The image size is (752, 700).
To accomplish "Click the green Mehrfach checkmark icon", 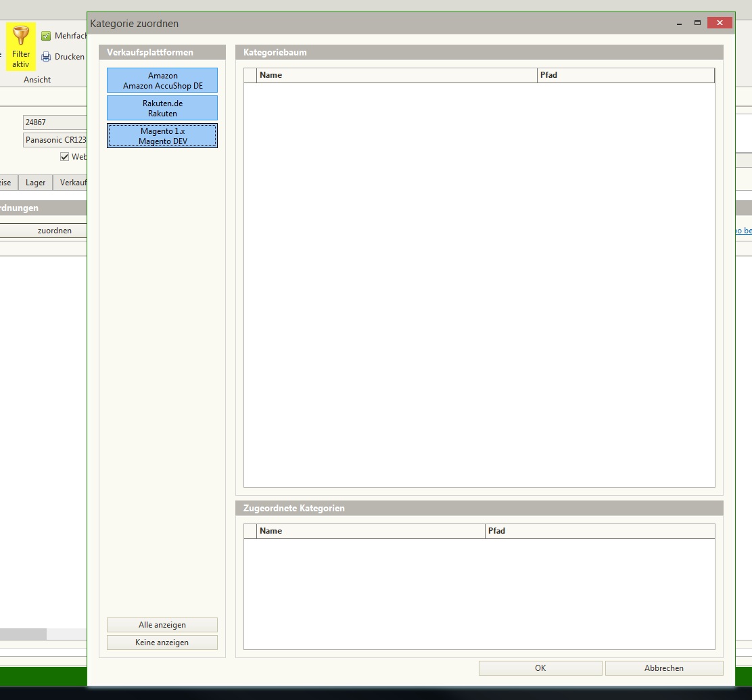I will click(x=46, y=36).
